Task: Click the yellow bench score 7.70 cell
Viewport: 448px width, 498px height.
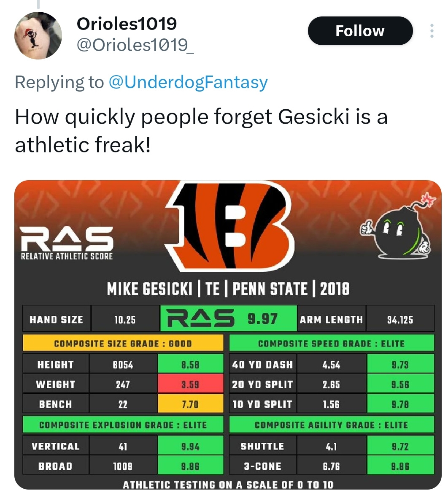Action: pos(191,404)
